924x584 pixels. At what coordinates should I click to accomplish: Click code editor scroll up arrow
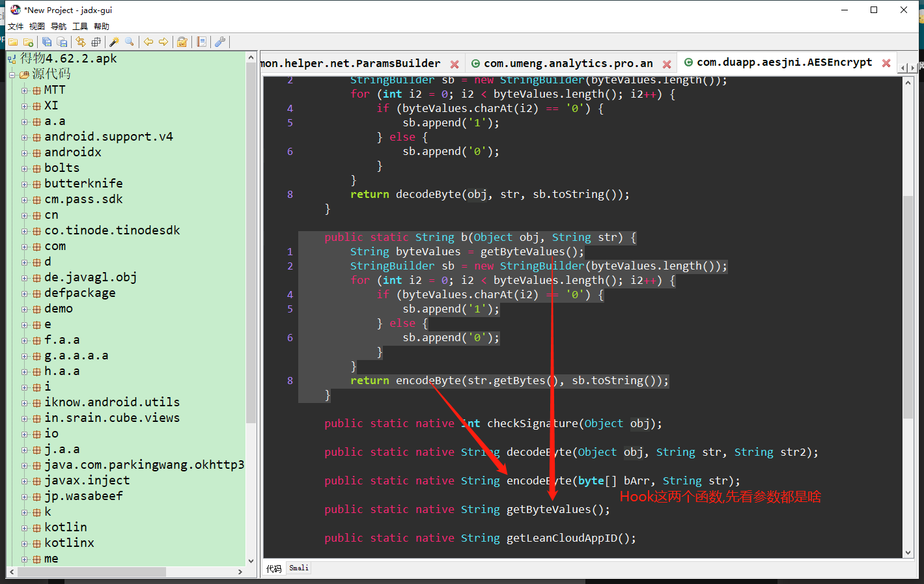pyautogui.click(x=908, y=83)
